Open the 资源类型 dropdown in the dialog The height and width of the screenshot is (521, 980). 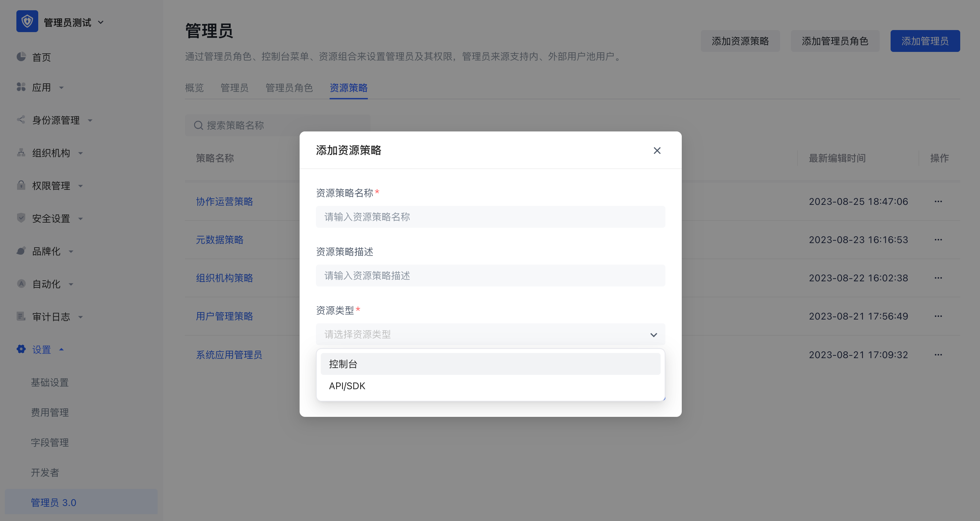490,334
